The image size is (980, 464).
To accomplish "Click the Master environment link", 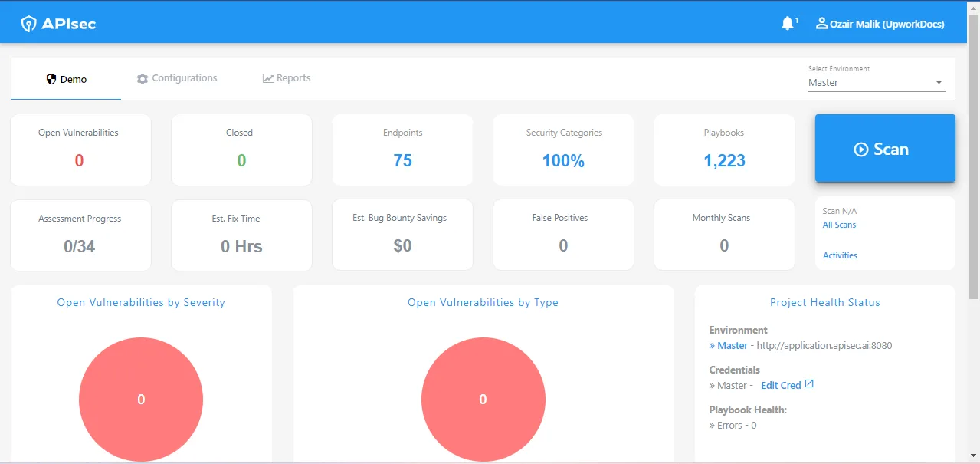I will [732, 345].
